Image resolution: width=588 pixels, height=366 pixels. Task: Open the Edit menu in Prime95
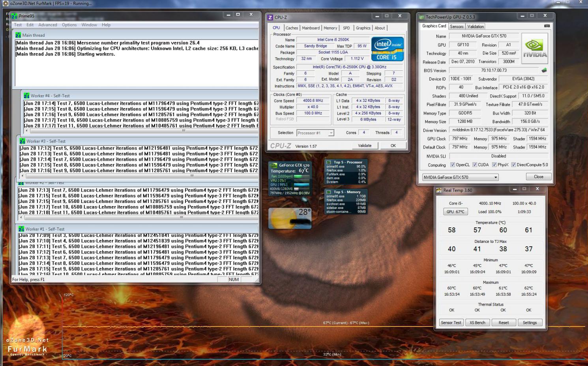coord(30,25)
